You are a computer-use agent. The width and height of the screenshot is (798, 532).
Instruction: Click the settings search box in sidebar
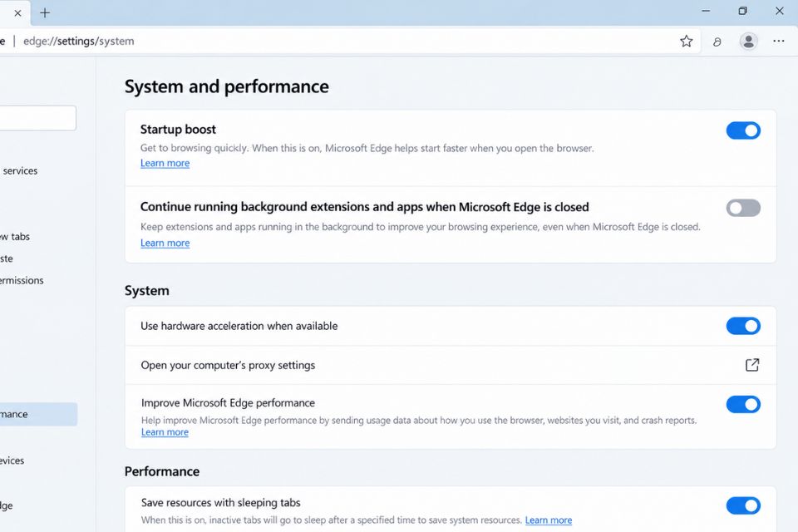point(37,118)
